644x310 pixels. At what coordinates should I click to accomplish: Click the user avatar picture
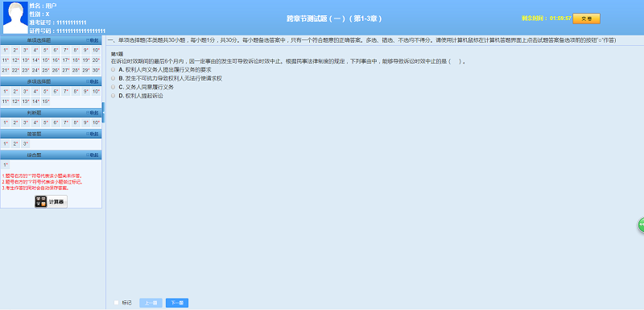click(x=15, y=18)
